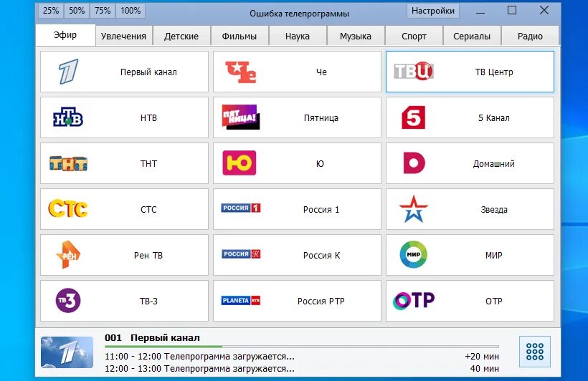Select the НТВ name label
This screenshot has height=381, width=588.
tap(148, 118)
